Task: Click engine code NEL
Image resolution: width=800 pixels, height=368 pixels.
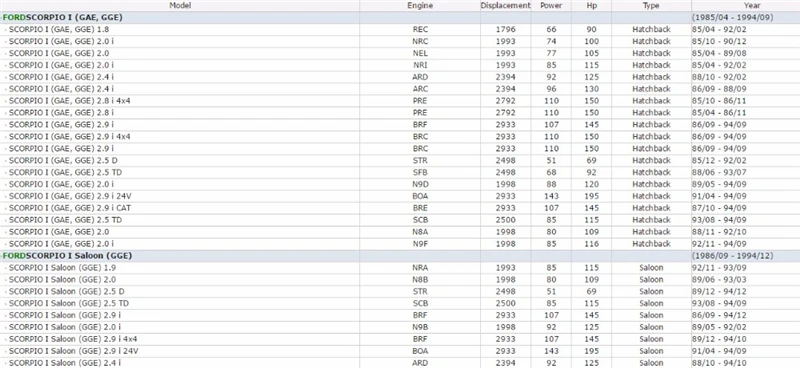Action: point(420,53)
